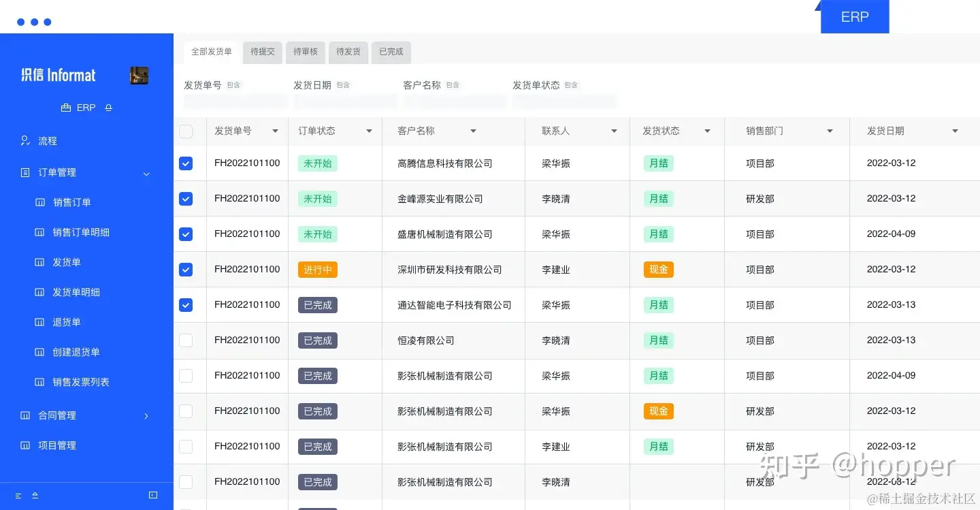Click the 包含 tag beside 发货日期 filter
Screen dimensions: 980x510
point(343,85)
